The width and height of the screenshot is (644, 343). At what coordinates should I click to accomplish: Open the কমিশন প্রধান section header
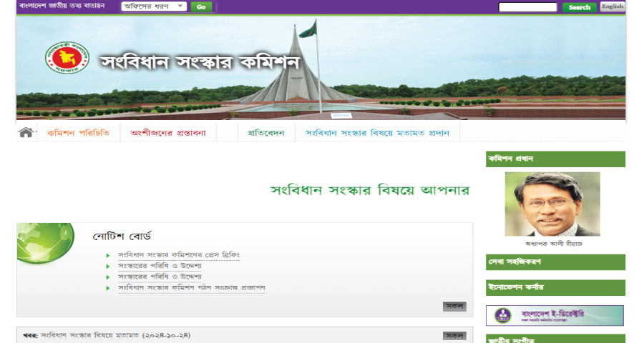pyautogui.click(x=555, y=159)
